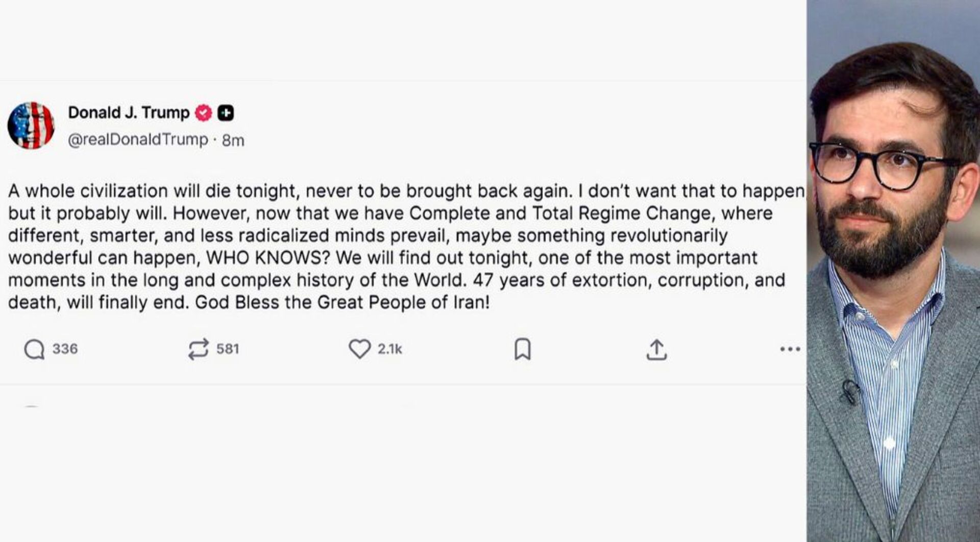The width and height of the screenshot is (980, 542).
Task: View the 336 replies count
Action: point(65,349)
